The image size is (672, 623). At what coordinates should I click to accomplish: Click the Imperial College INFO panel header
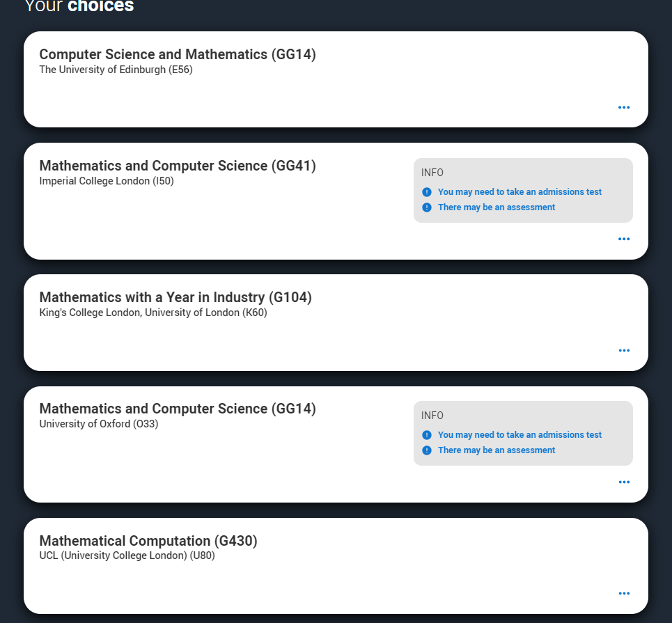432,173
